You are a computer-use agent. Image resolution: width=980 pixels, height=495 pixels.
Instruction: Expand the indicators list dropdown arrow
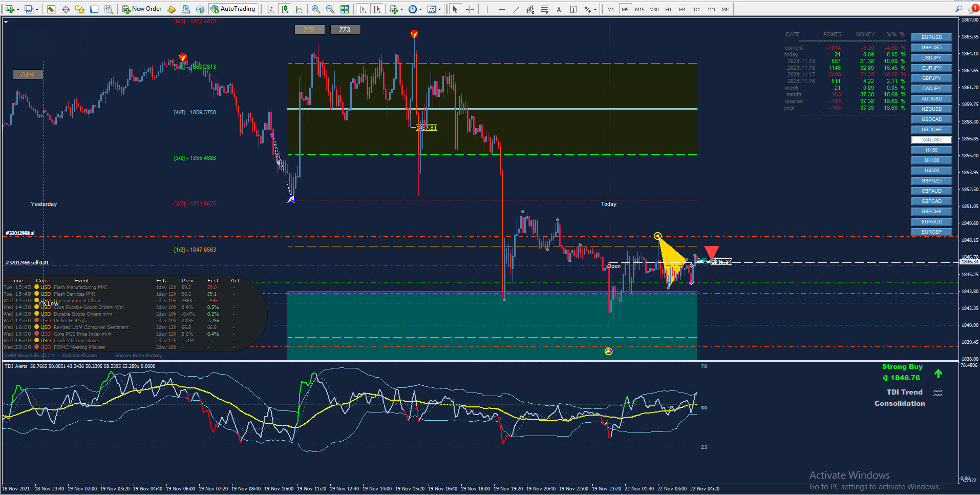pyautogui.click(x=401, y=9)
